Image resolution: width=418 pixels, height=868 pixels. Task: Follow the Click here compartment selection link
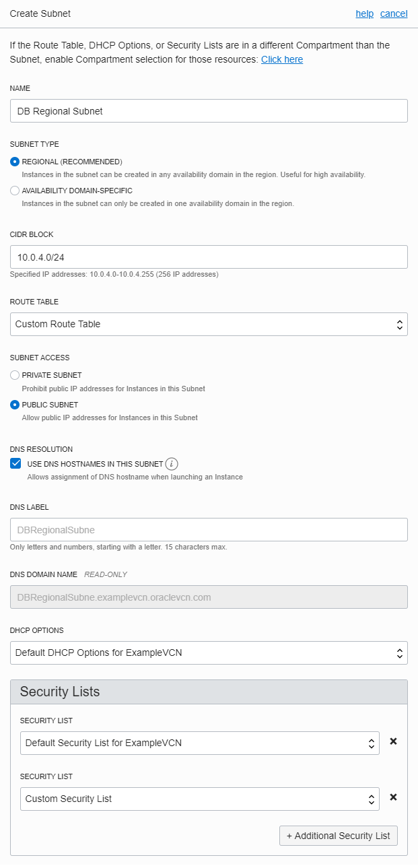[282, 59]
